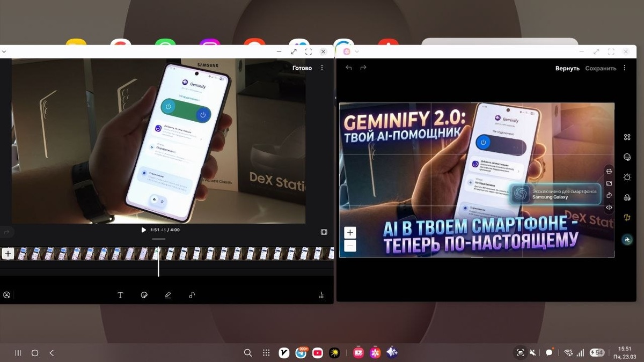Play the video preview
Screen dimensions: 644x362
[x=143, y=230]
